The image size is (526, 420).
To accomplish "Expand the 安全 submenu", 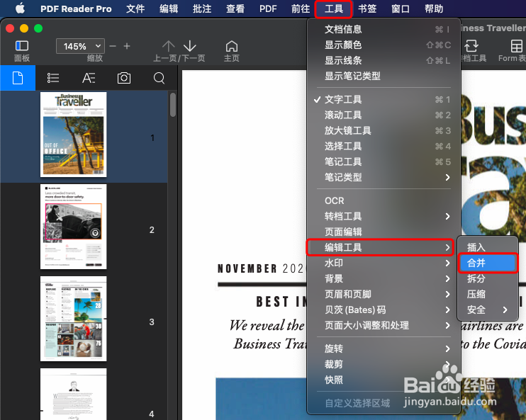I will pos(488,310).
